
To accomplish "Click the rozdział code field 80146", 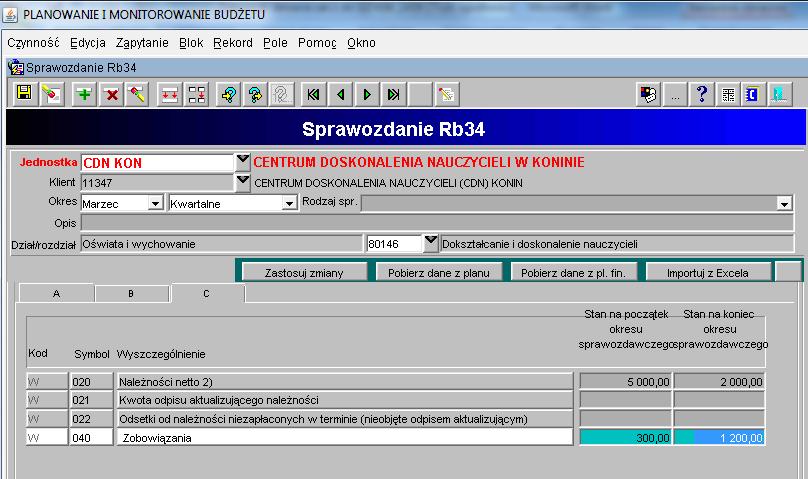I will (394, 244).
